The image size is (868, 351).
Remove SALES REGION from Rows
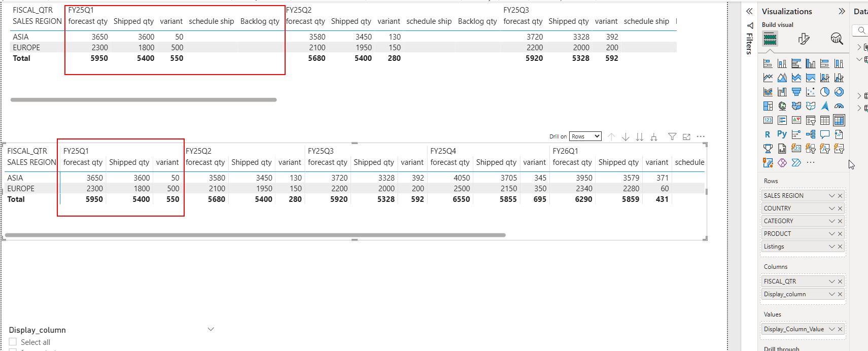coord(840,196)
